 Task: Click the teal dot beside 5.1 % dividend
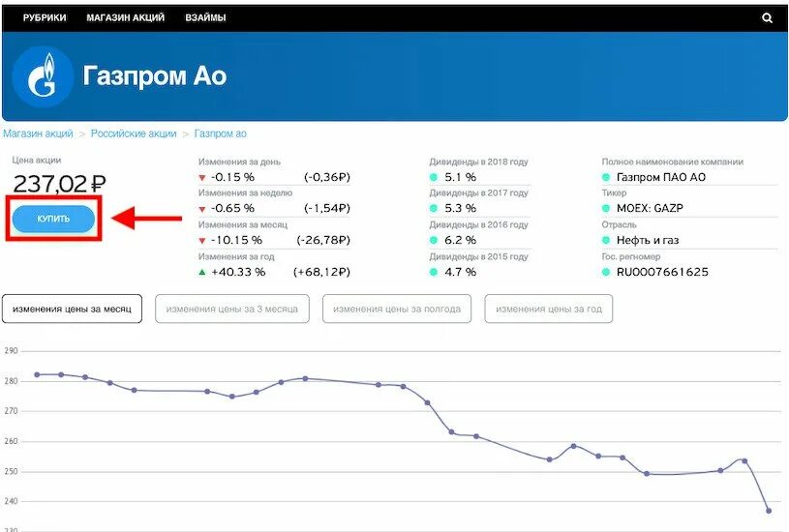[x=434, y=177]
